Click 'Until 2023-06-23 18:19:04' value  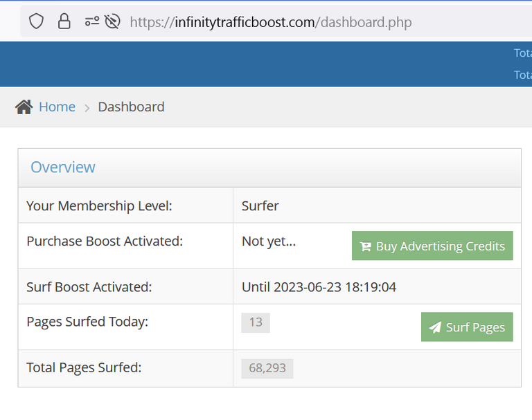point(319,287)
